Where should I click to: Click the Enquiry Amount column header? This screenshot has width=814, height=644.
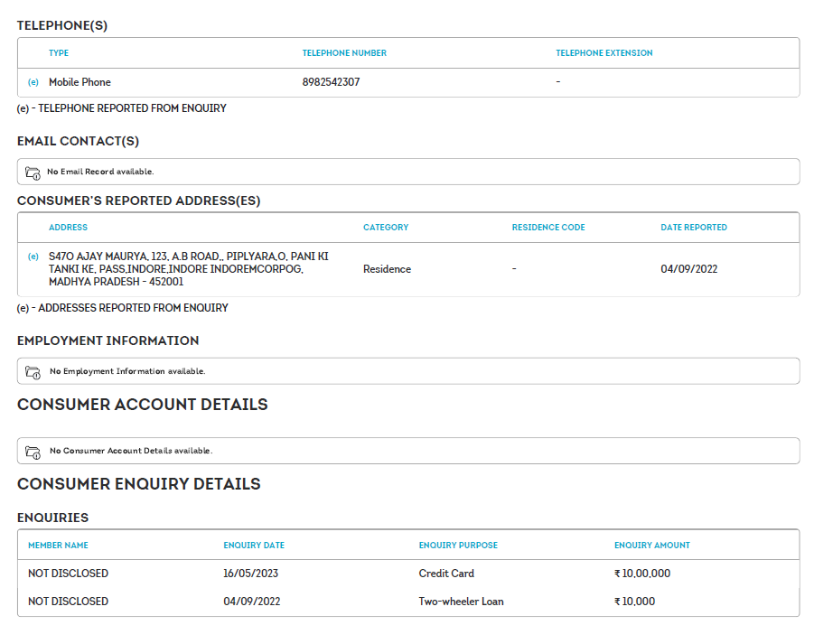651,546
